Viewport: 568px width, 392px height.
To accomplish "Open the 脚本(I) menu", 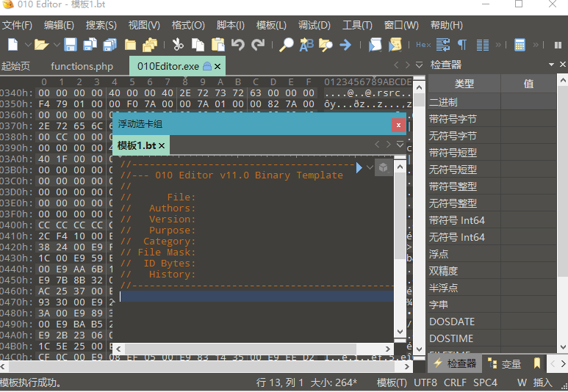I will (231, 26).
